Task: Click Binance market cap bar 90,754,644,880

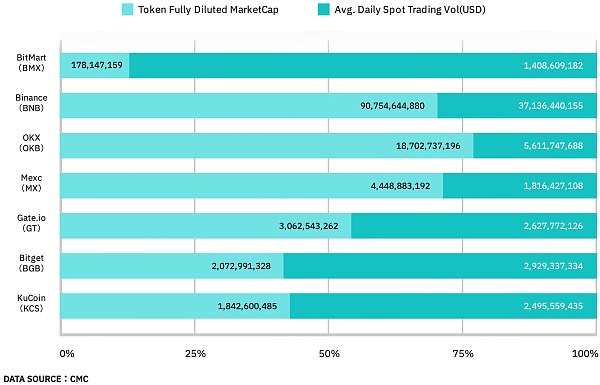Action: coord(249,106)
